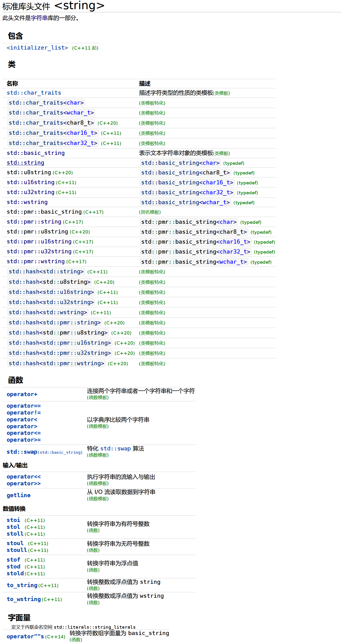Follow the underlined std::string link
Viewport: 345px width, 644px height.
[x=26, y=163]
